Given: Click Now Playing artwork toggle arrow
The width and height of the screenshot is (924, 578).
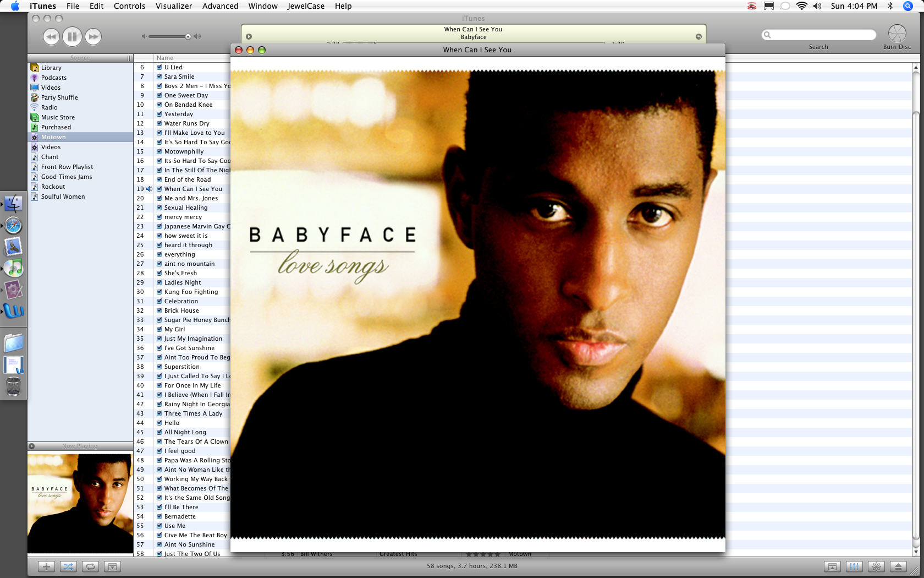Looking at the screenshot, I should (32, 446).
